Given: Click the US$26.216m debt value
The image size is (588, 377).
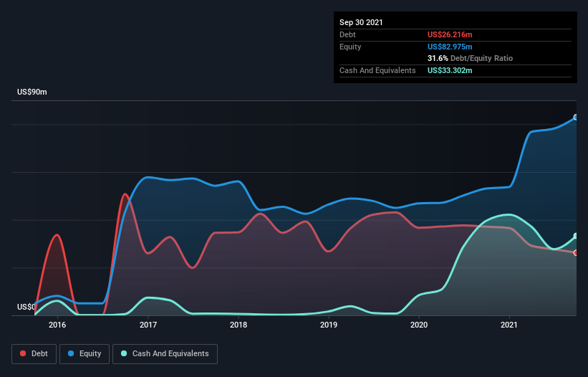Looking at the screenshot, I should (450, 34).
